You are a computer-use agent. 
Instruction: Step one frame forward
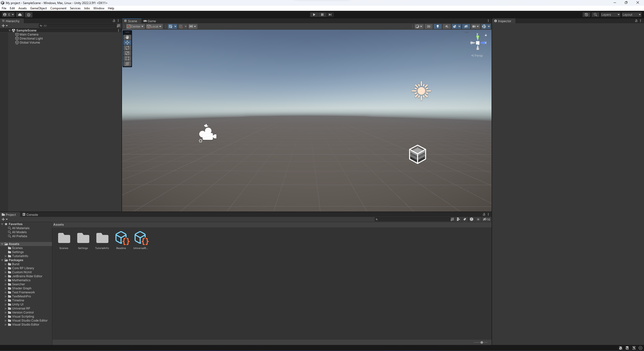pyautogui.click(x=330, y=15)
